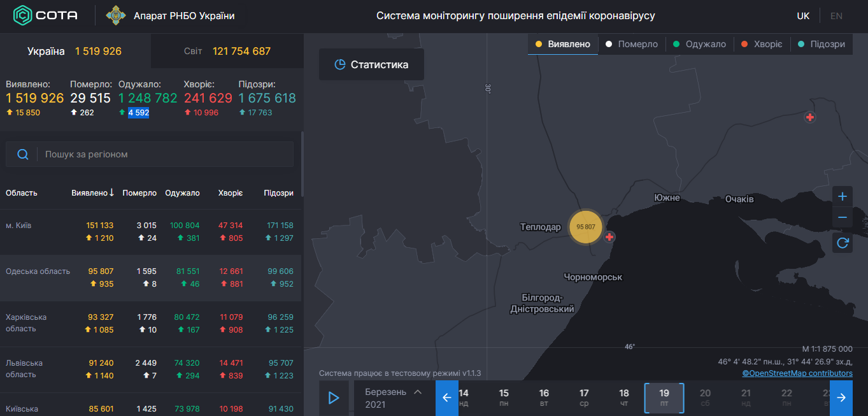Click the blue right timeline arrow
This screenshot has width=868, height=416.
(841, 398)
